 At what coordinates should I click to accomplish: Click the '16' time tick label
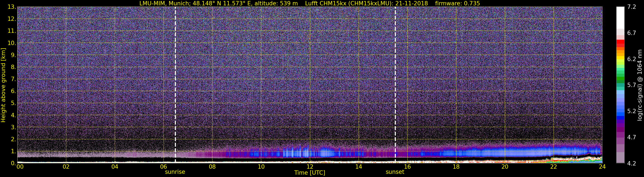(407, 167)
